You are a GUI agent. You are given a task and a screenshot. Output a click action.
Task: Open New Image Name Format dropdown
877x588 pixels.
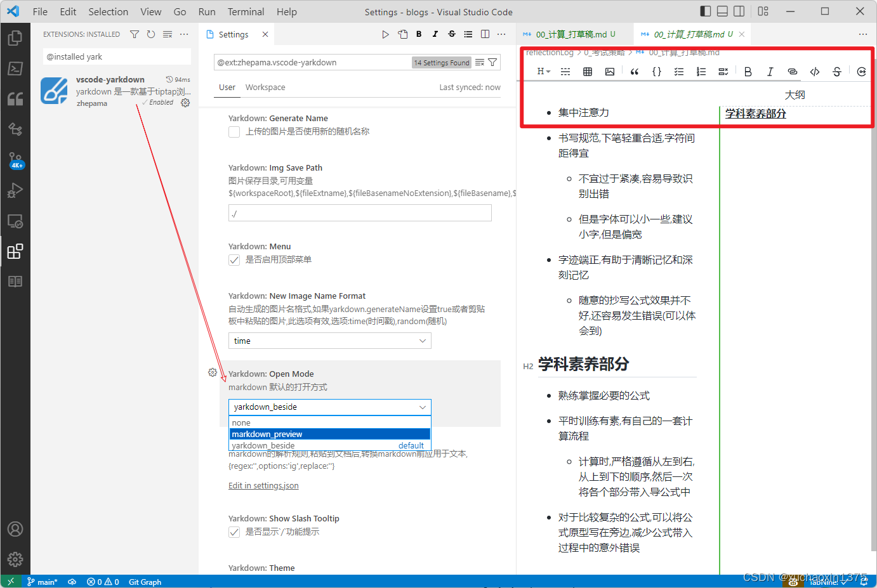point(330,341)
